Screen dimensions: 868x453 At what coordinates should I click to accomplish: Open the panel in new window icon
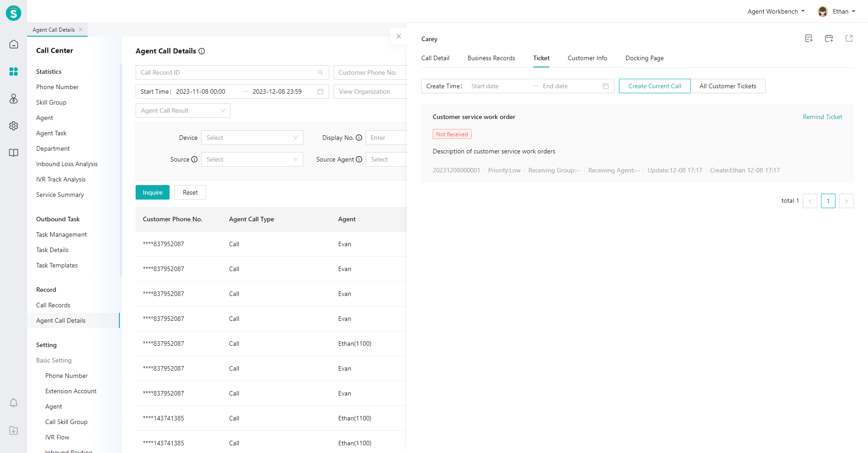coord(849,38)
